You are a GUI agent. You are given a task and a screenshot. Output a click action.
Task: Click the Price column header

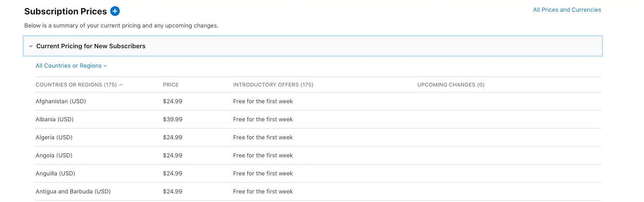171,85
